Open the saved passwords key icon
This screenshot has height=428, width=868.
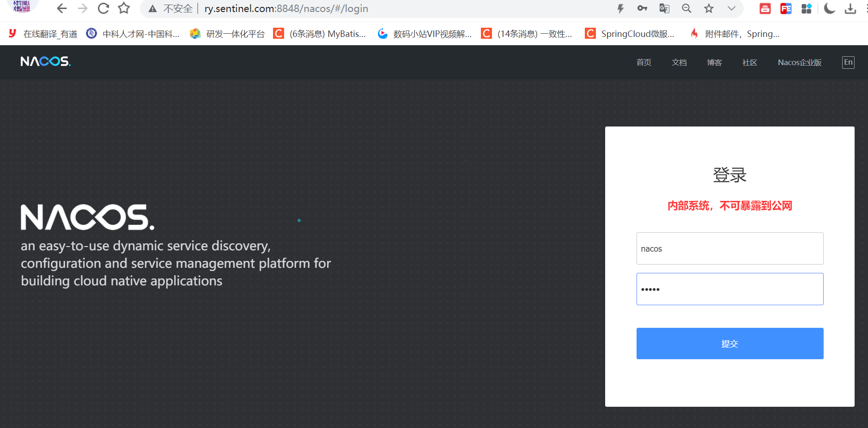pyautogui.click(x=642, y=8)
